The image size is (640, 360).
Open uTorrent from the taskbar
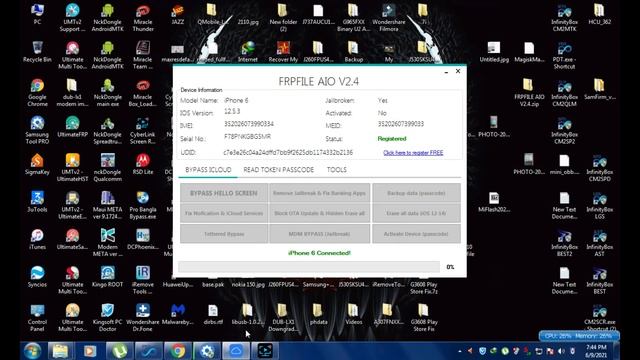(120, 351)
